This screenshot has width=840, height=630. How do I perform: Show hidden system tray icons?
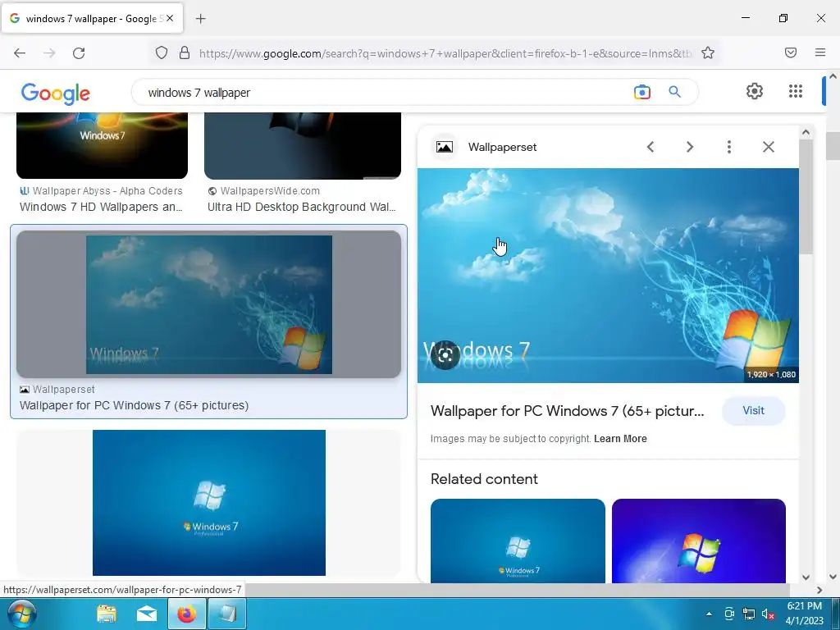(x=710, y=614)
